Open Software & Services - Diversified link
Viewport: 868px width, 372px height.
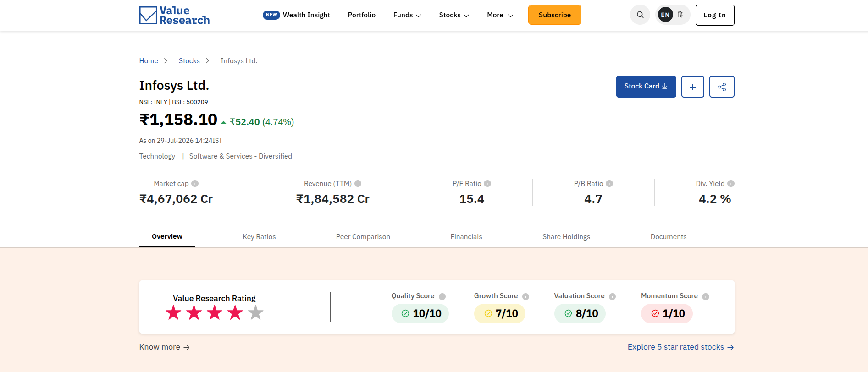[241, 156]
